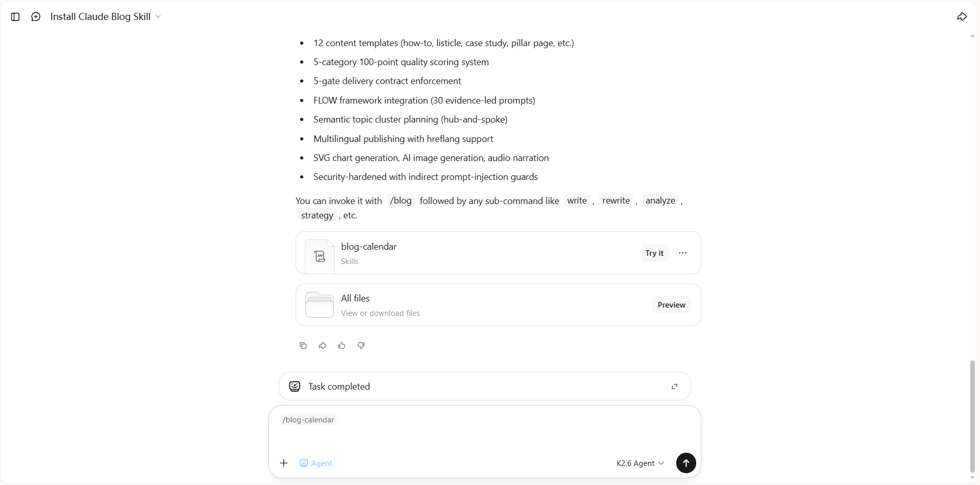This screenshot has height=485, width=980.
Task: Give the response a thumbs down
Action: click(361, 346)
